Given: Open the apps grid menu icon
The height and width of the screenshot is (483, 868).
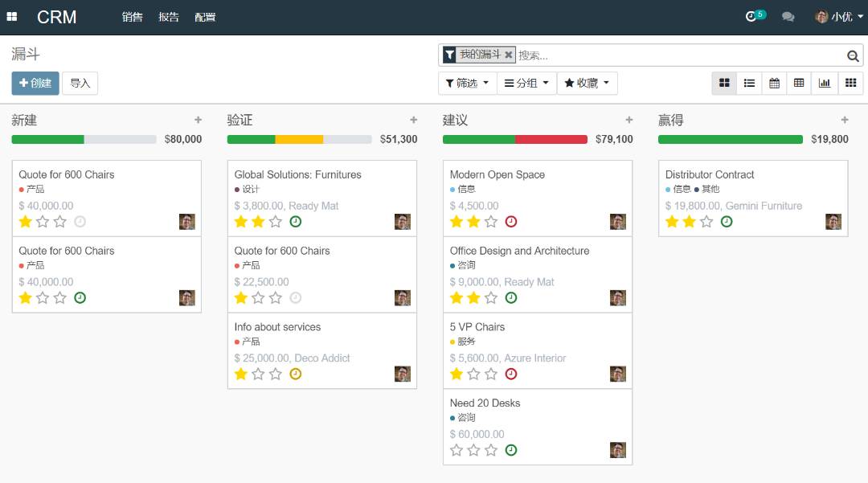Looking at the screenshot, I should (11, 17).
